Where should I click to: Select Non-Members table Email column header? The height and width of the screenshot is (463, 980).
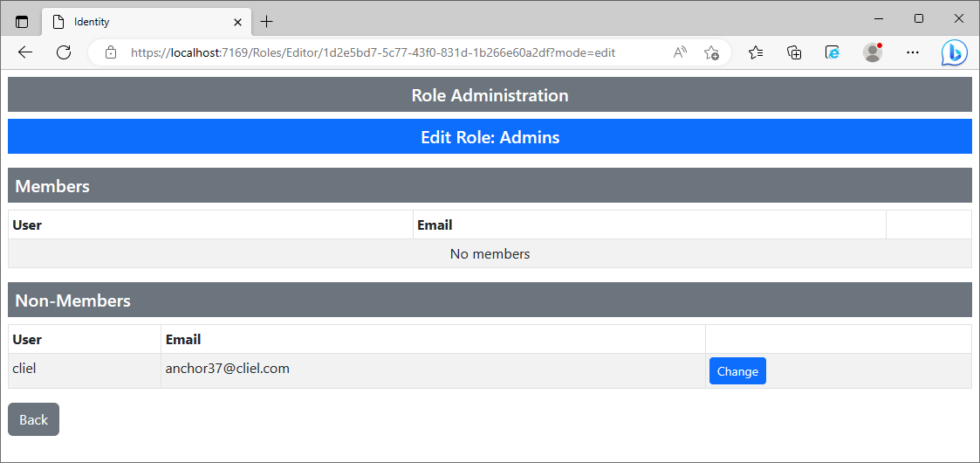(x=433, y=340)
